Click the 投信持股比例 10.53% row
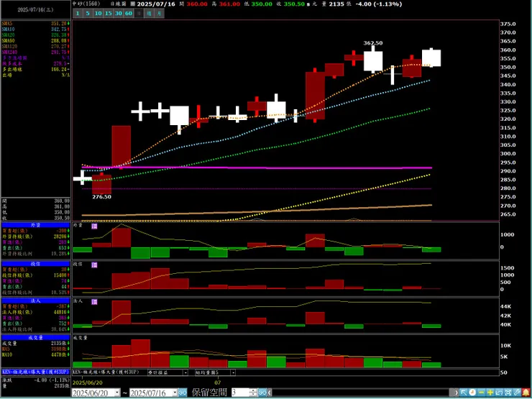 [x=36, y=292]
